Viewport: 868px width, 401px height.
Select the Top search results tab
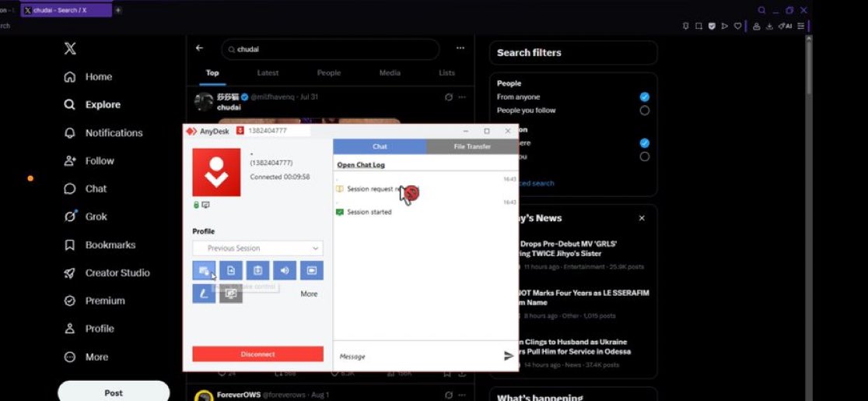coord(212,73)
